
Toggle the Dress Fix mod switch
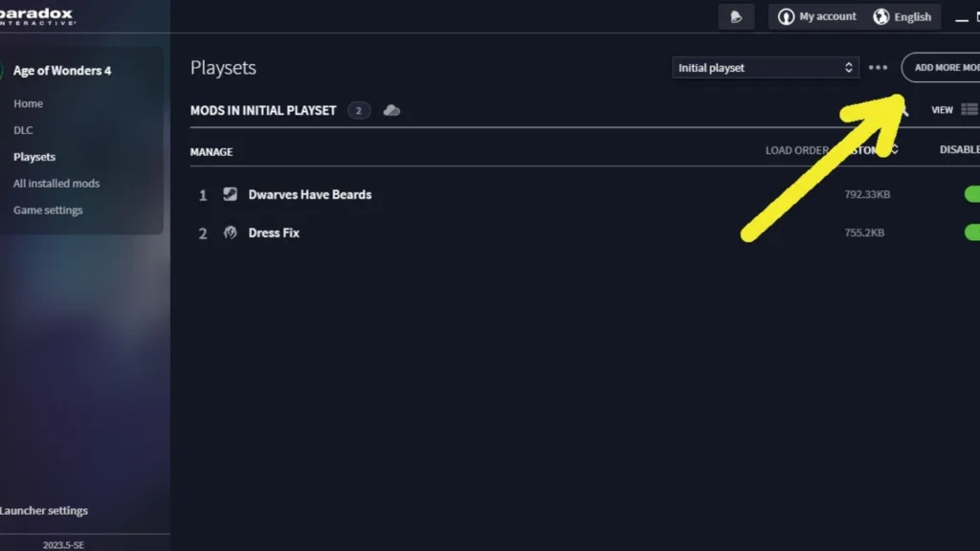(972, 232)
